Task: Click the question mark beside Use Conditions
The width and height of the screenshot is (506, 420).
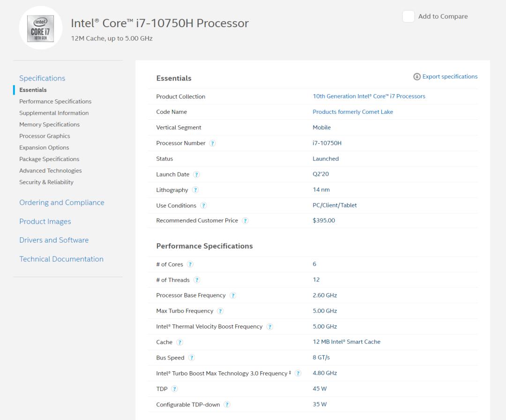Action: click(203, 206)
